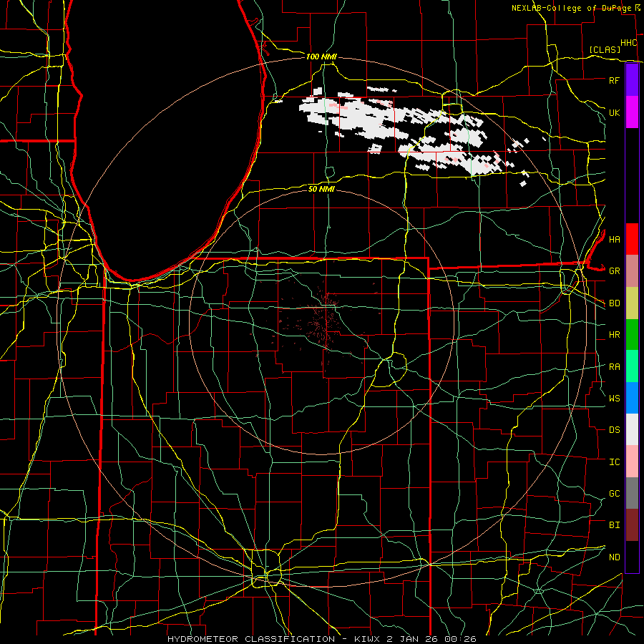Click the RF legend label
The width and height of the screenshot is (644, 644).
click(x=614, y=80)
